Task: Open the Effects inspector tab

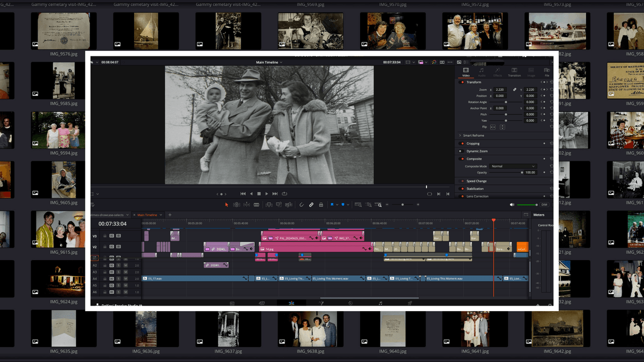Action: (497, 72)
